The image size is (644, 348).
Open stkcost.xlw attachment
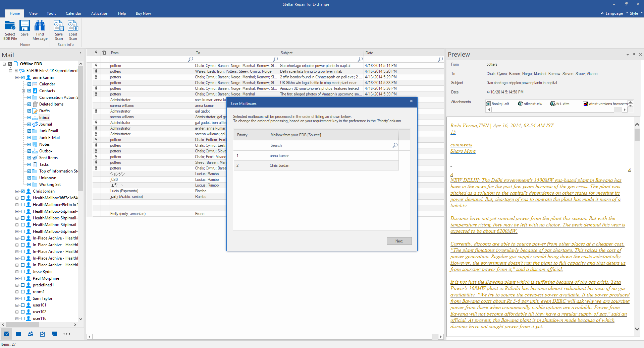[x=530, y=104]
